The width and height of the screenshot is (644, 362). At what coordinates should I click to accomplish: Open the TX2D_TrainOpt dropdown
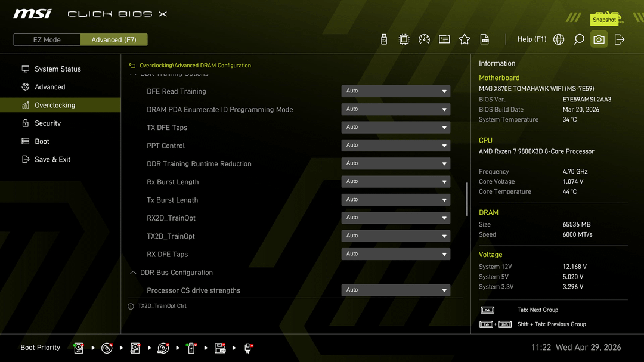(395, 236)
